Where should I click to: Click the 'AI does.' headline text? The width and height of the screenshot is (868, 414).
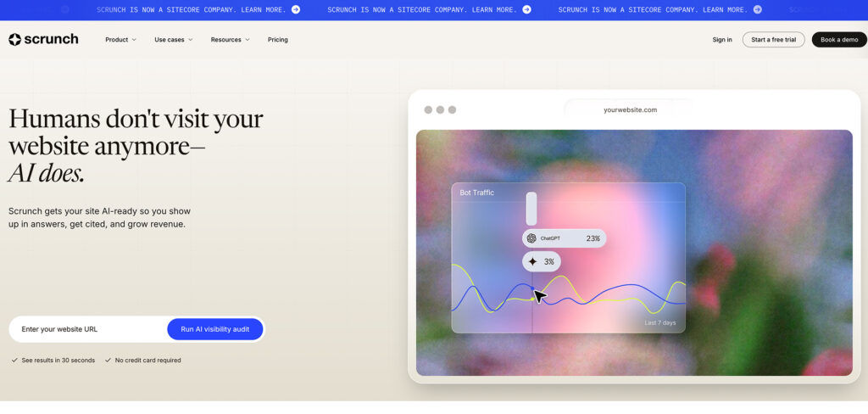pos(47,174)
